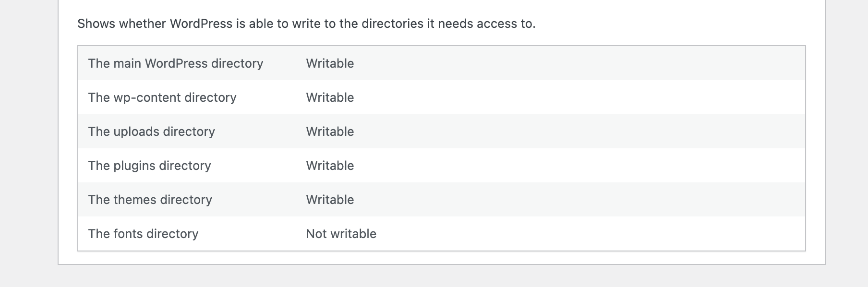Click Writable status of main WordPress directory
This screenshot has width=868, height=287.
click(x=330, y=63)
